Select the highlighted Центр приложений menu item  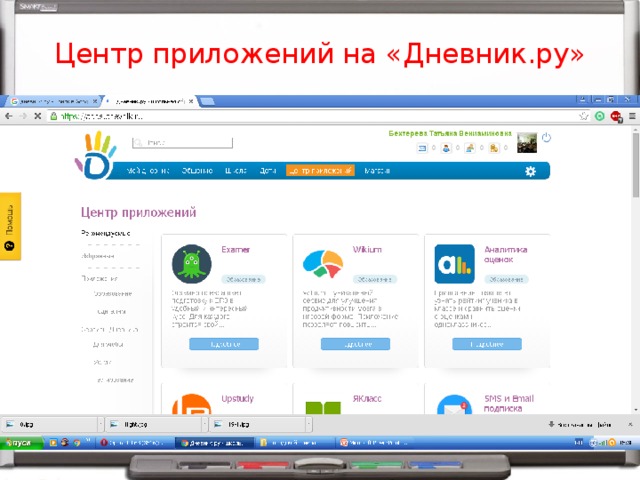tap(320, 171)
